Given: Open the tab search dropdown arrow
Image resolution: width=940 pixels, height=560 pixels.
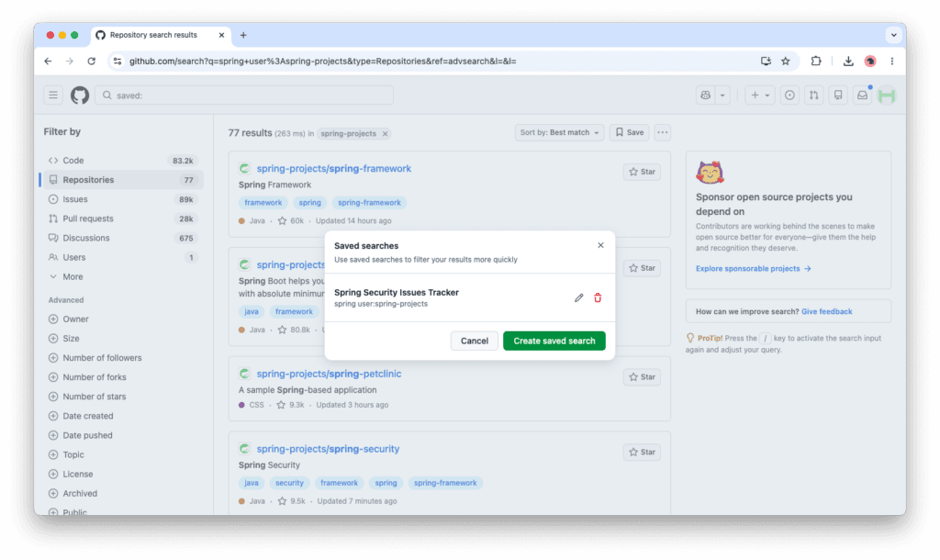Looking at the screenshot, I should [894, 36].
